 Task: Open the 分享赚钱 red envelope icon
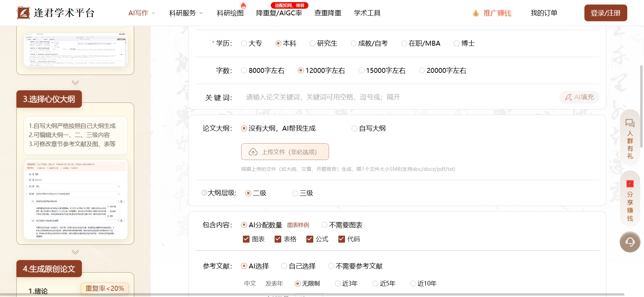coord(630,184)
